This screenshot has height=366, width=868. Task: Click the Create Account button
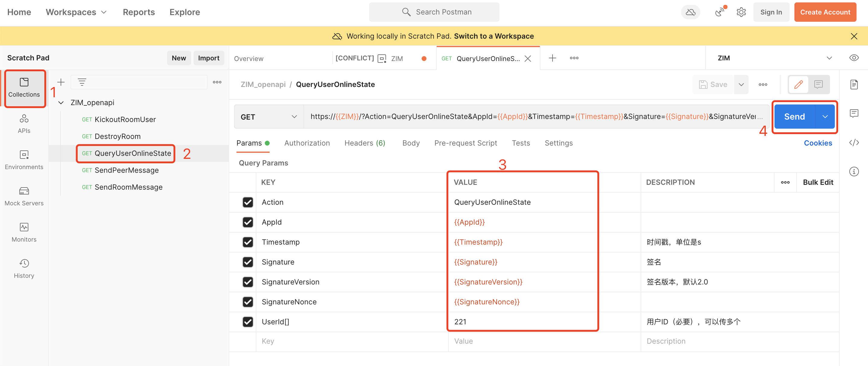tap(825, 12)
